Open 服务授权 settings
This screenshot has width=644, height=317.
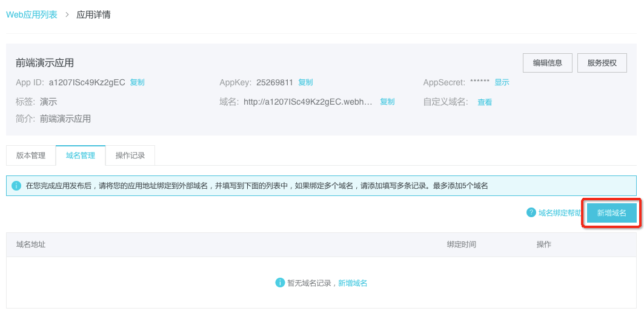(x=602, y=63)
